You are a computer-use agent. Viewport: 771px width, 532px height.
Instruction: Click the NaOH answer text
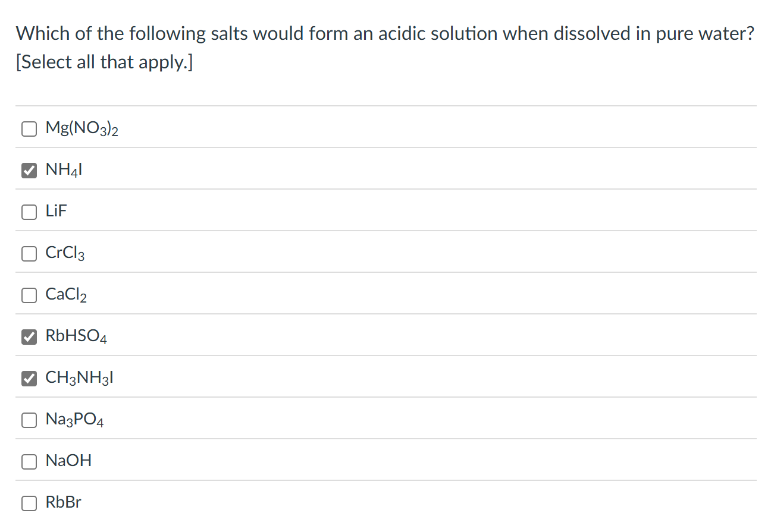(68, 461)
